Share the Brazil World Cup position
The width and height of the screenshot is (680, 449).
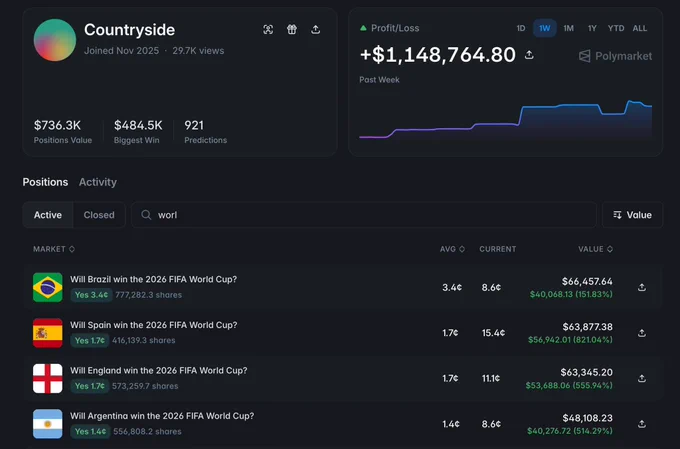[x=642, y=288]
